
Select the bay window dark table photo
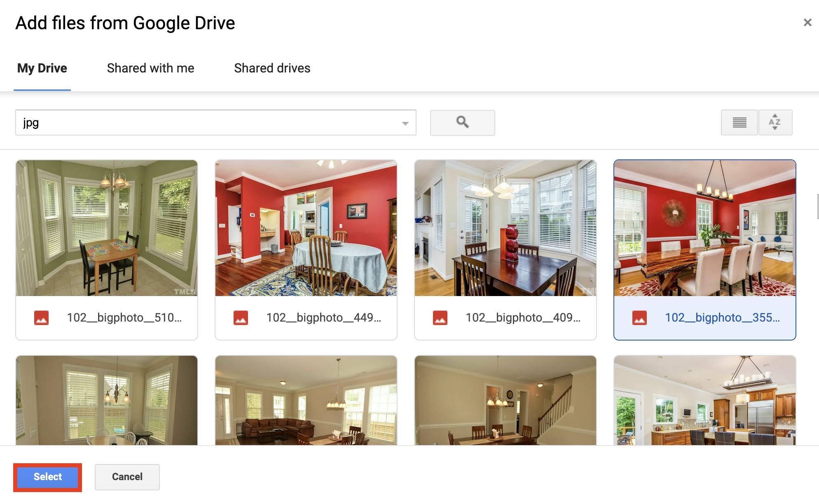tap(505, 228)
